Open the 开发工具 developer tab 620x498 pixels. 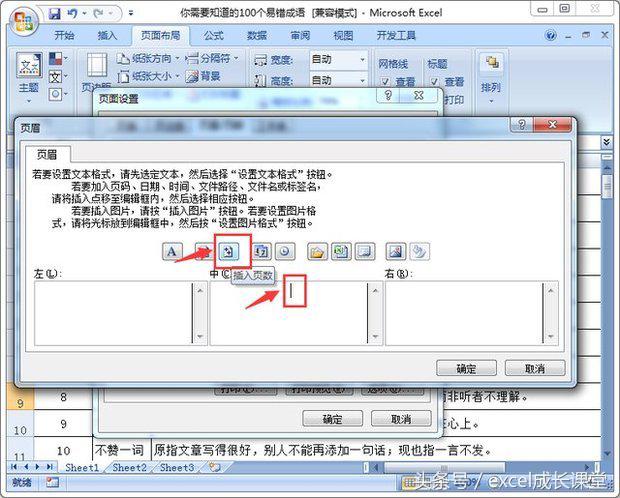[396, 36]
